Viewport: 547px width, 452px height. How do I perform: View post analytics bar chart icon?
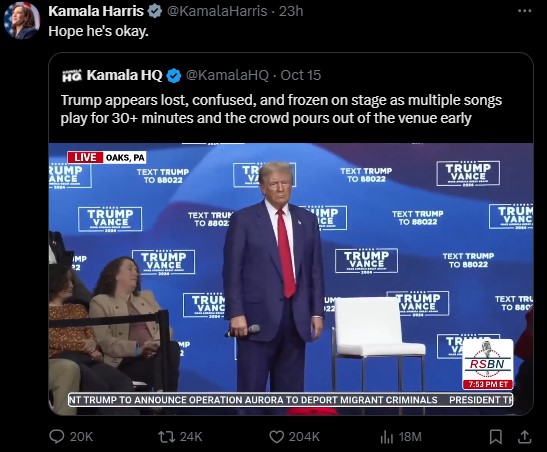pyautogui.click(x=387, y=437)
